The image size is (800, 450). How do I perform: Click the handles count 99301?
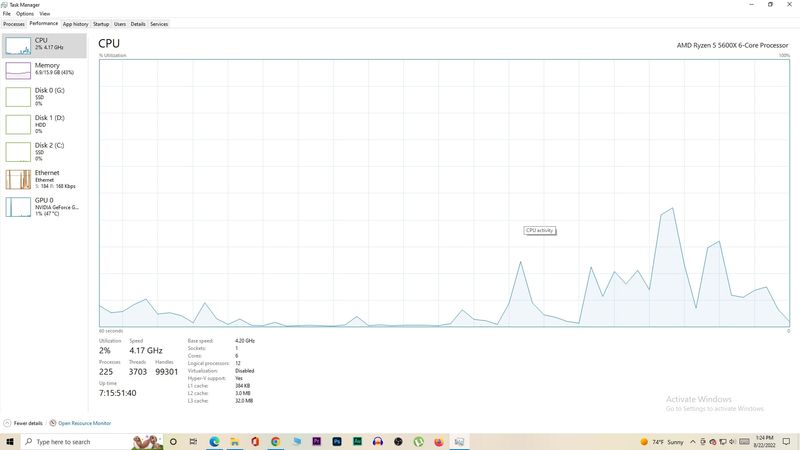point(166,372)
